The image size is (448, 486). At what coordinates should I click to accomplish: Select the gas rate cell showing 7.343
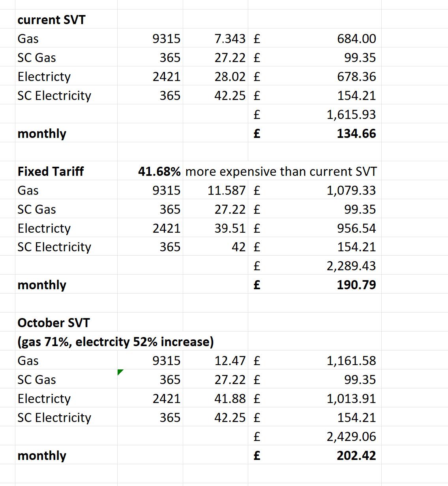(x=230, y=39)
